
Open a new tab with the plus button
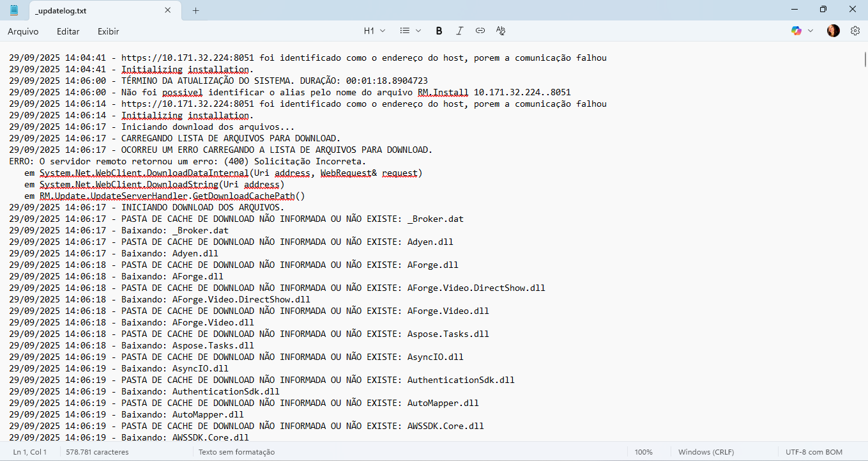(195, 10)
